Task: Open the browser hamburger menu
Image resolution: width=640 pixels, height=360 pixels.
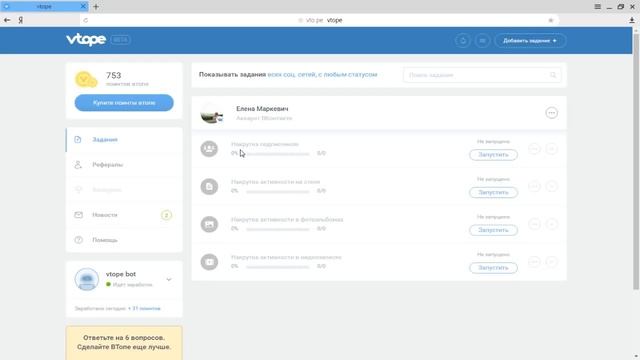Action: (598, 7)
